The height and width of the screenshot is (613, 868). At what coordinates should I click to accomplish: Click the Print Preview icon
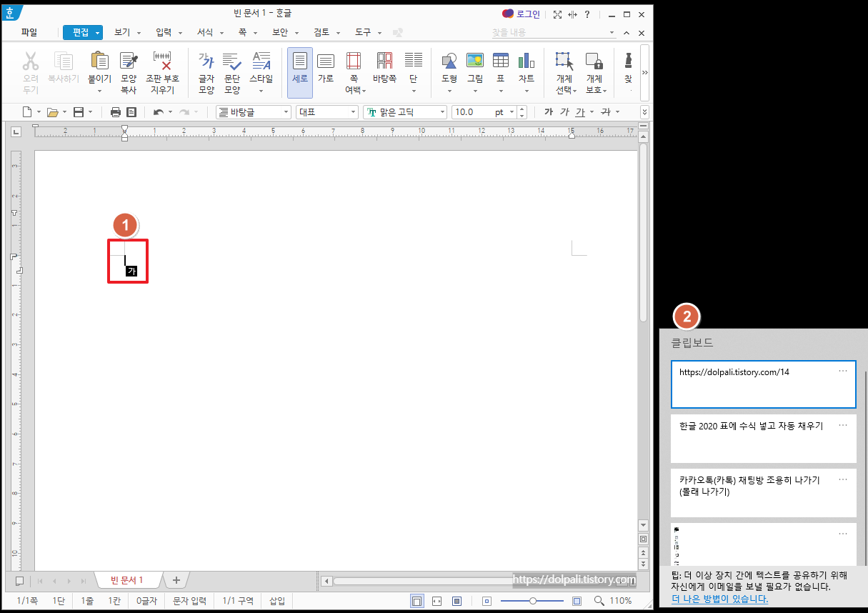tap(131, 112)
